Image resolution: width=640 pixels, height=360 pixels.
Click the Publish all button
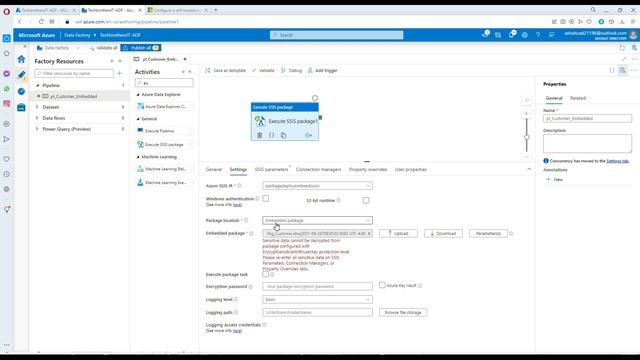tap(141, 48)
